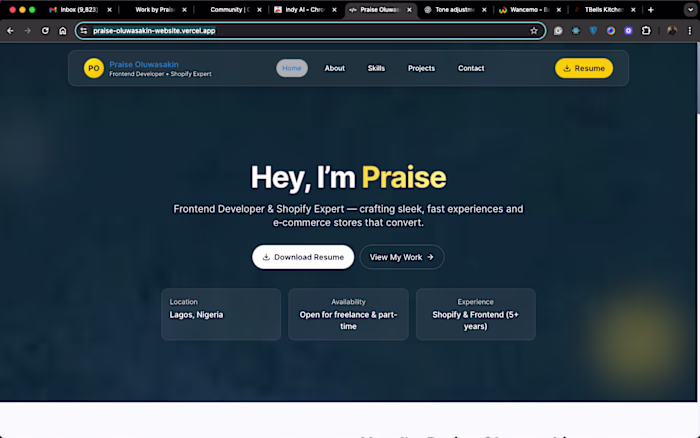Open the Chrome profile avatar
700x438 pixels.
(x=672, y=31)
